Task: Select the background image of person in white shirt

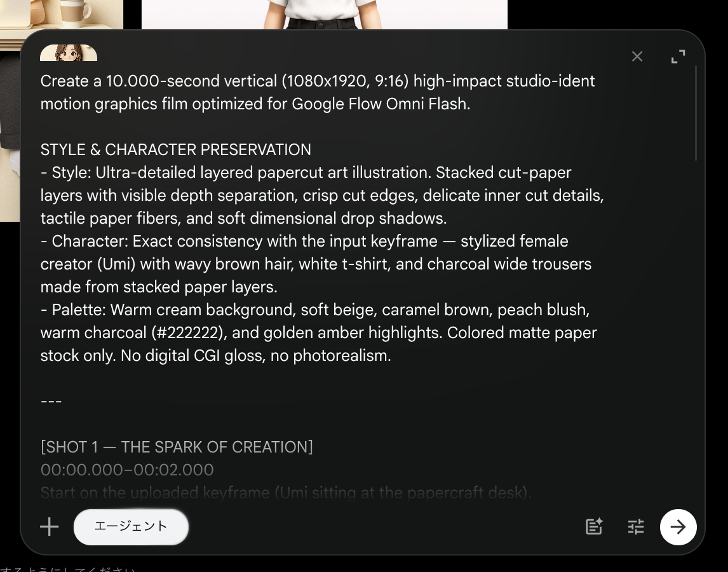Action: pyautogui.click(x=324, y=15)
